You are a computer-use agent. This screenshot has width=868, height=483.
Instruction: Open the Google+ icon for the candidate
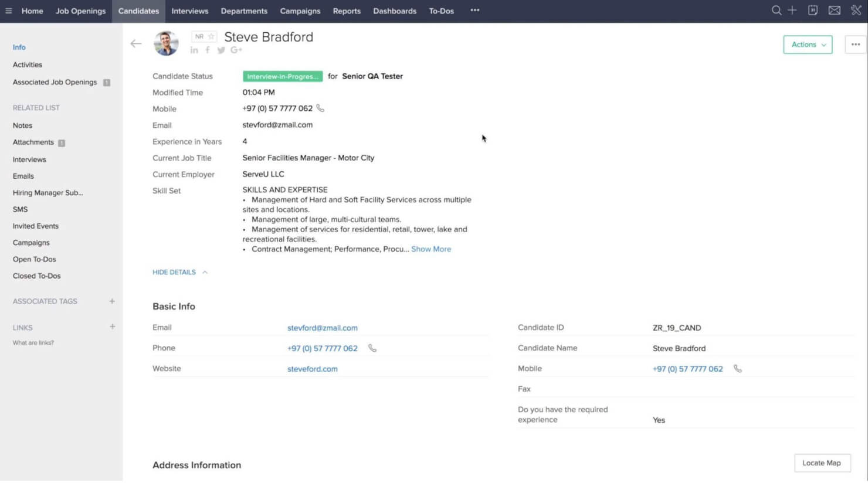236,50
